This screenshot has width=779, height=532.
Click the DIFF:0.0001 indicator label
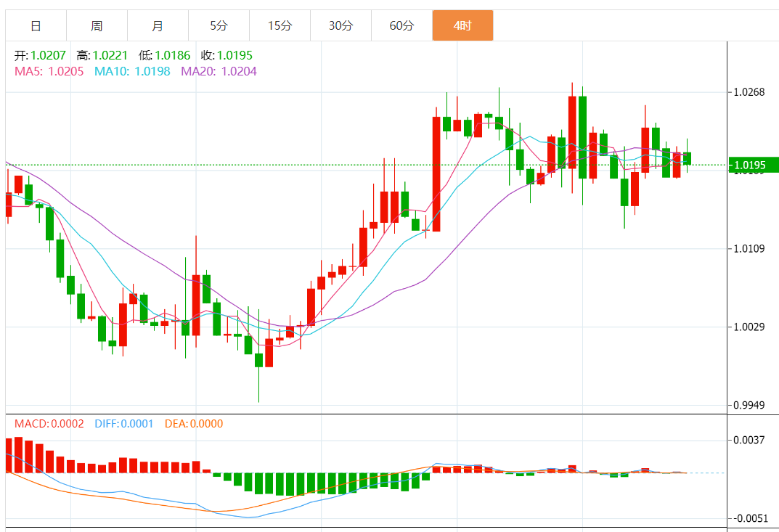point(123,424)
